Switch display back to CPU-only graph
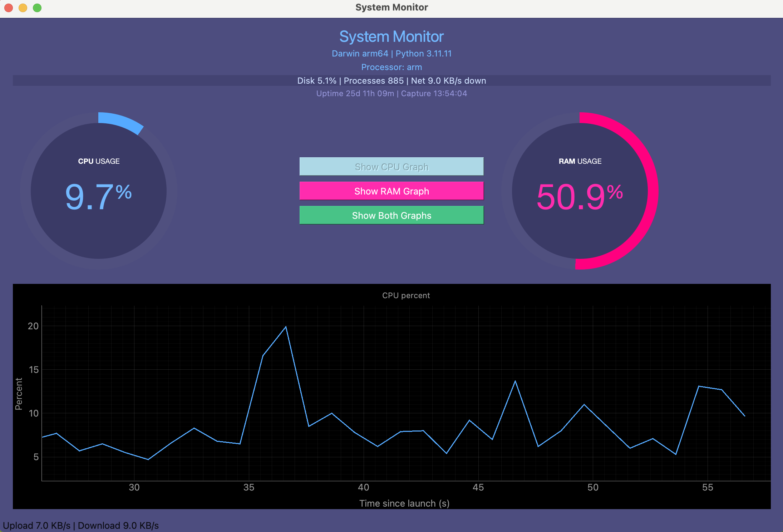The image size is (783, 532). [391, 166]
